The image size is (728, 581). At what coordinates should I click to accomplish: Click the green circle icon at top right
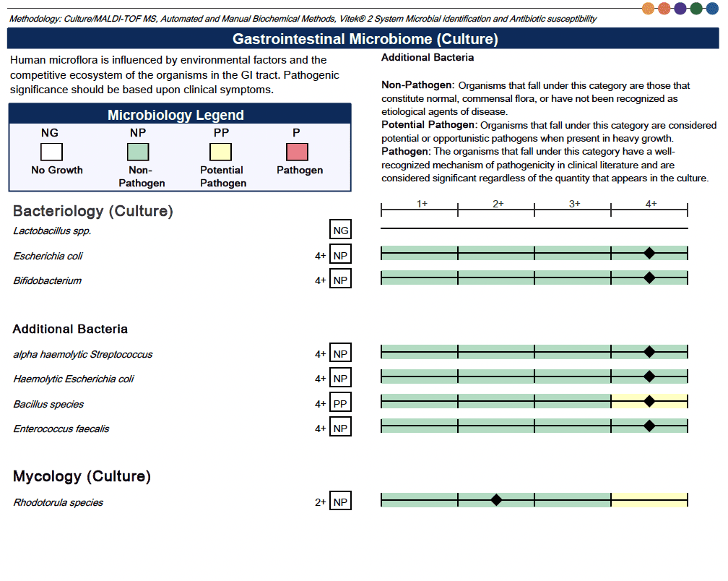click(x=695, y=8)
